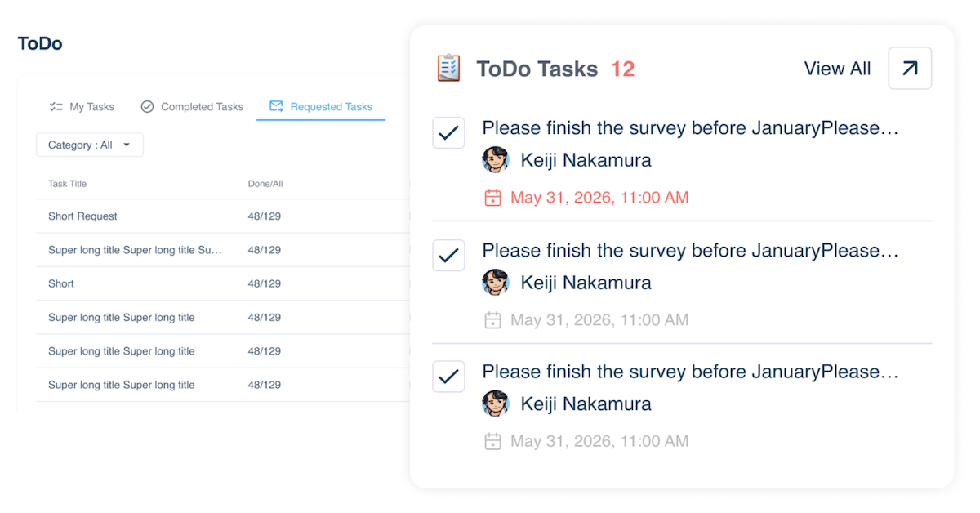Click the Done/All column header
This screenshot has width=980, height=513.
(265, 184)
